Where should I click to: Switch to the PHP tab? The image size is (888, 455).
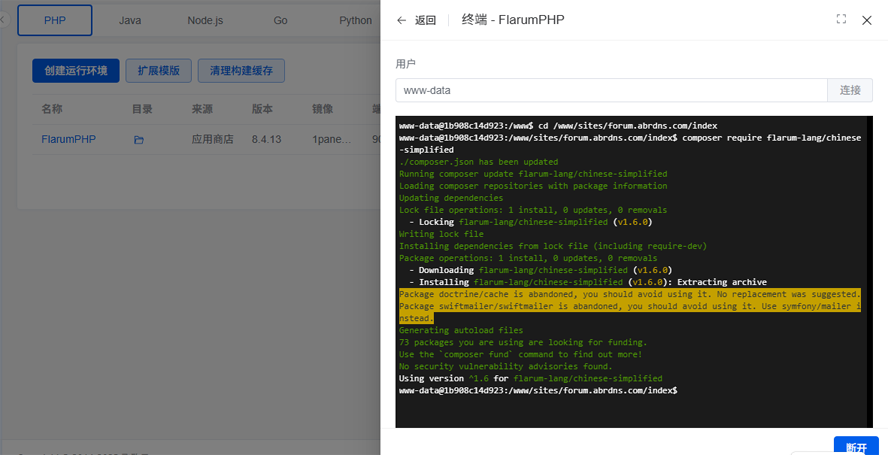click(55, 20)
